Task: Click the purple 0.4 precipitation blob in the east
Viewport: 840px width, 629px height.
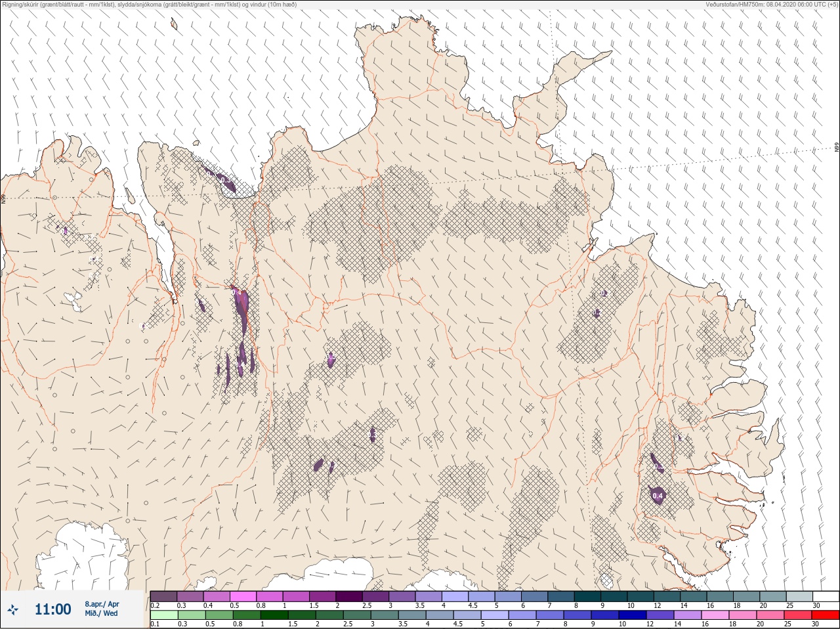Action: tap(658, 494)
